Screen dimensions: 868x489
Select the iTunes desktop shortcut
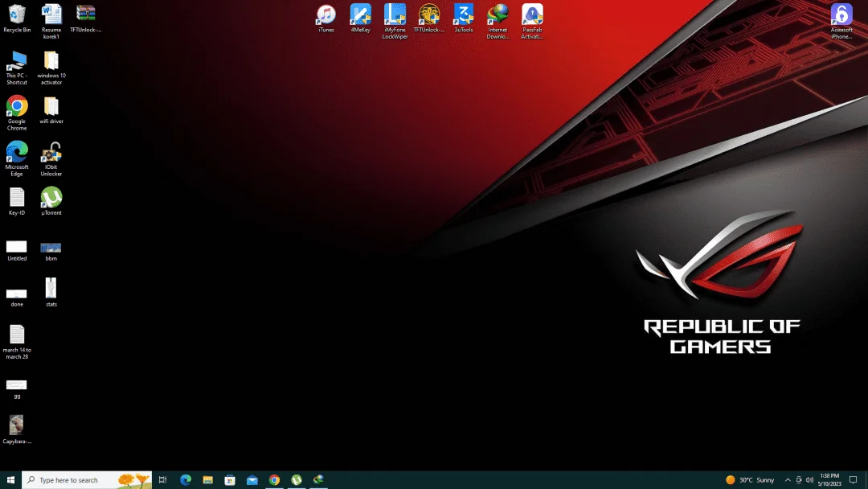(x=326, y=18)
